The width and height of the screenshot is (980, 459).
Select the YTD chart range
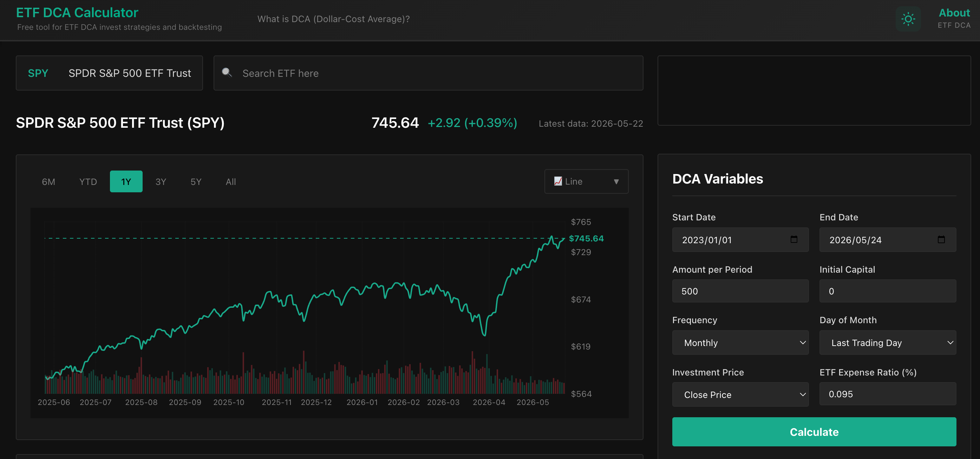[88, 182]
